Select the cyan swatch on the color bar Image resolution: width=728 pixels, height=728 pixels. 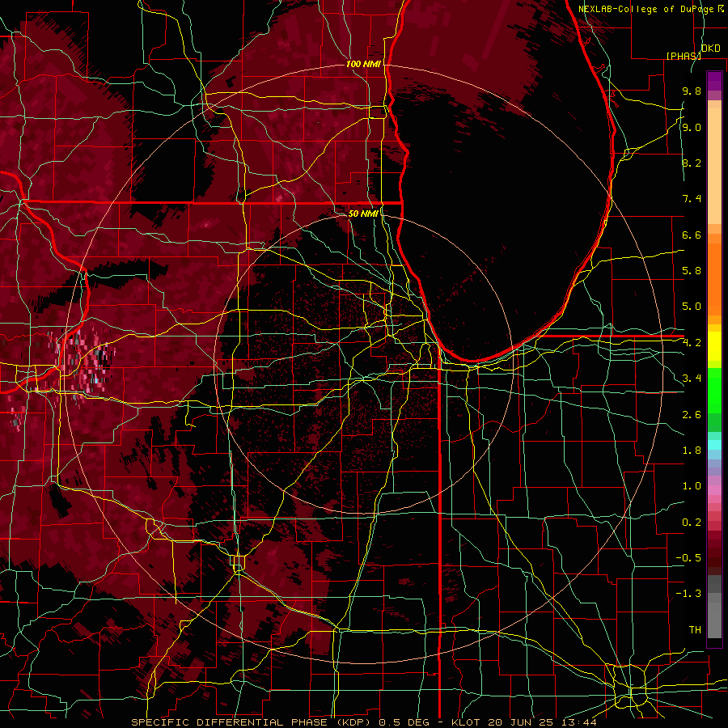714,445
